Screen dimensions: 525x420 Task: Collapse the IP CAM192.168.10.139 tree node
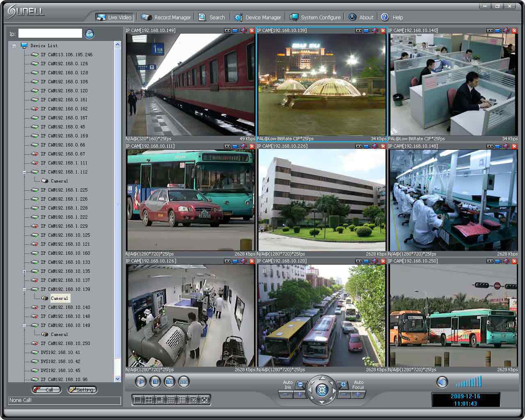tap(24, 289)
